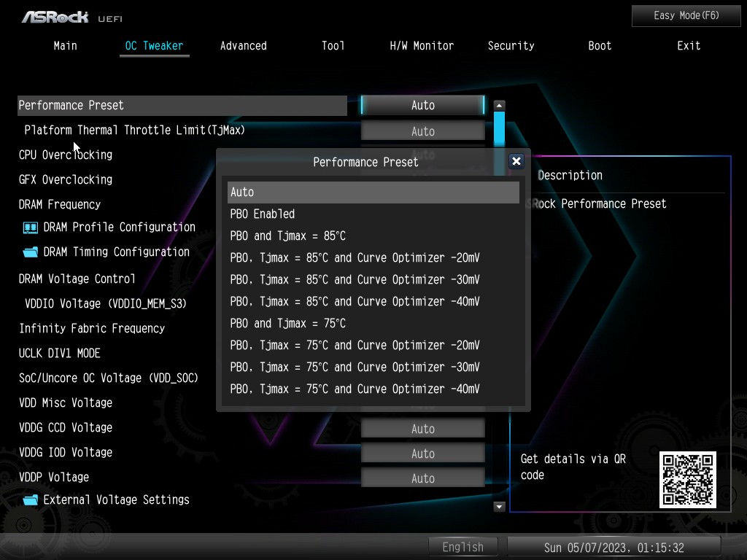Open the DRAM Profile Configuration icon

coord(30,227)
